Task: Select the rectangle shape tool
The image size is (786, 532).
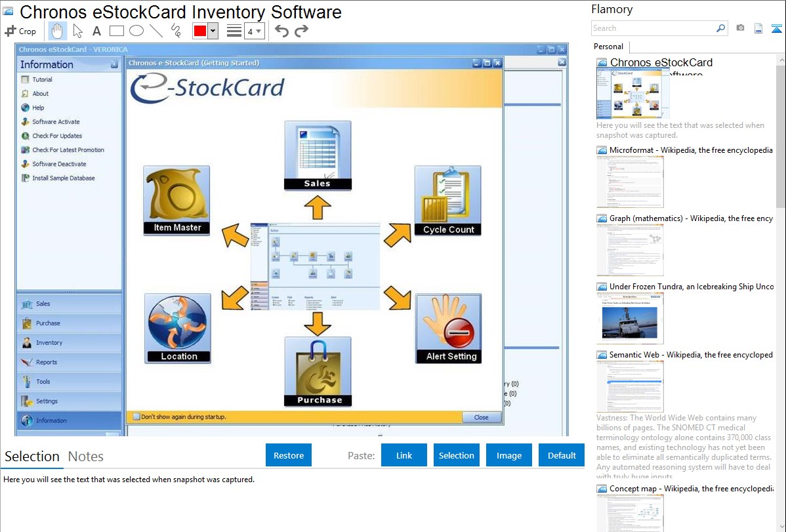Action: [116, 31]
